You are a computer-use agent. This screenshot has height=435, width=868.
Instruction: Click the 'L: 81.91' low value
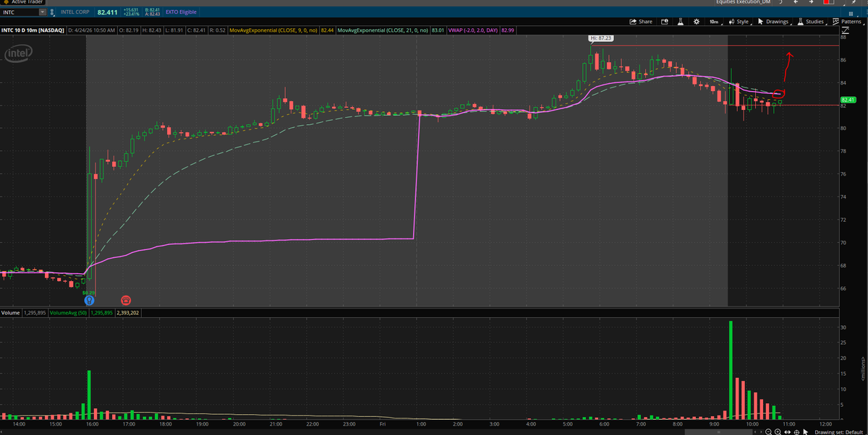click(x=174, y=30)
